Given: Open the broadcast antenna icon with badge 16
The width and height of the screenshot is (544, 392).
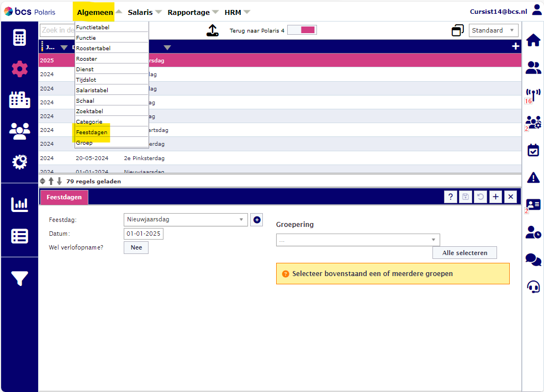Looking at the screenshot, I should click(x=534, y=96).
